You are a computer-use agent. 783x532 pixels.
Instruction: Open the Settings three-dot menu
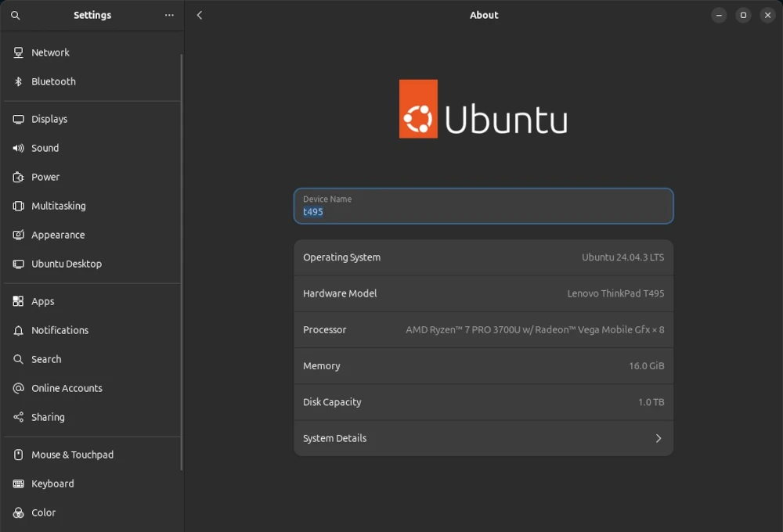pos(169,16)
